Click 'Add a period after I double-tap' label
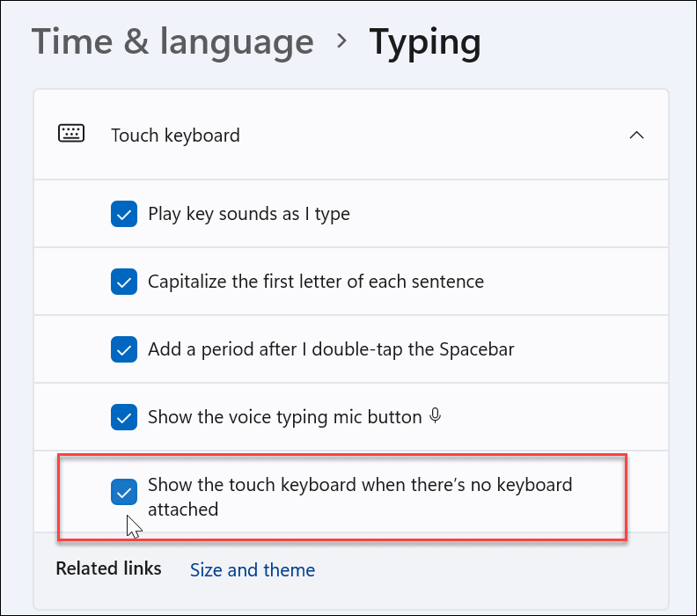Screen dimensions: 697x616 click(331, 349)
